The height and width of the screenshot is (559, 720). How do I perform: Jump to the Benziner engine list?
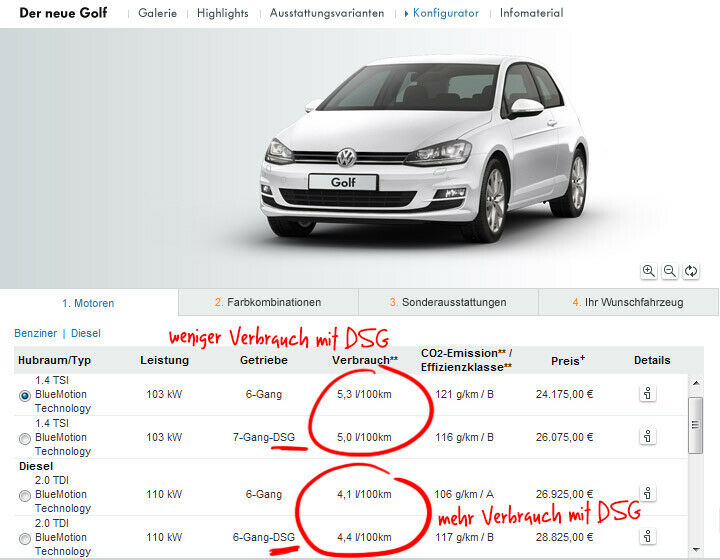coord(35,333)
